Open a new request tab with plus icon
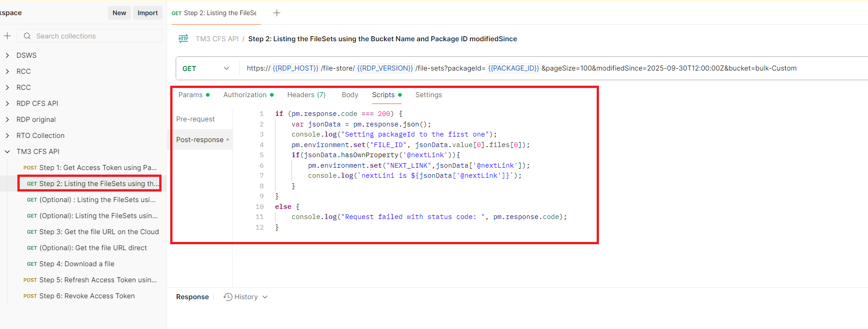 pyautogui.click(x=277, y=13)
